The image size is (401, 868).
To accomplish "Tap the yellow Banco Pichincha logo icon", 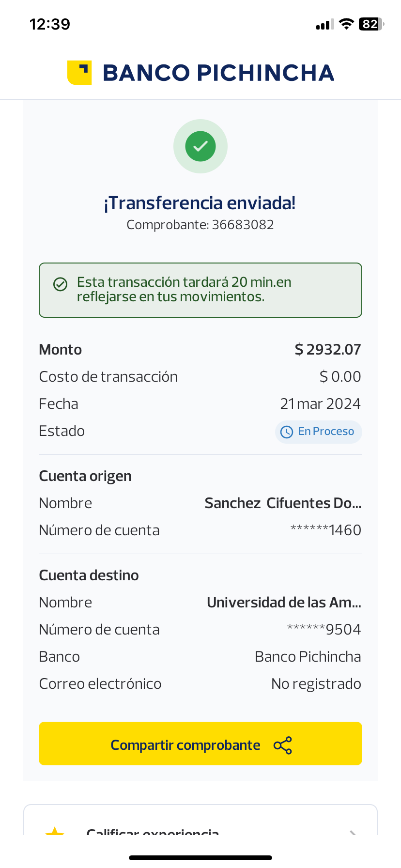I will 79,73.
